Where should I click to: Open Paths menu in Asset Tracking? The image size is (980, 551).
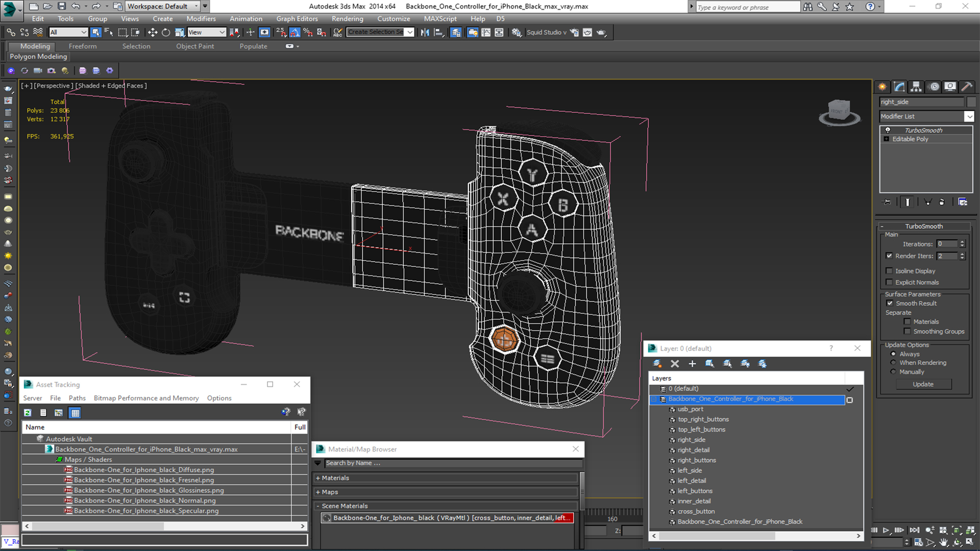pos(77,398)
